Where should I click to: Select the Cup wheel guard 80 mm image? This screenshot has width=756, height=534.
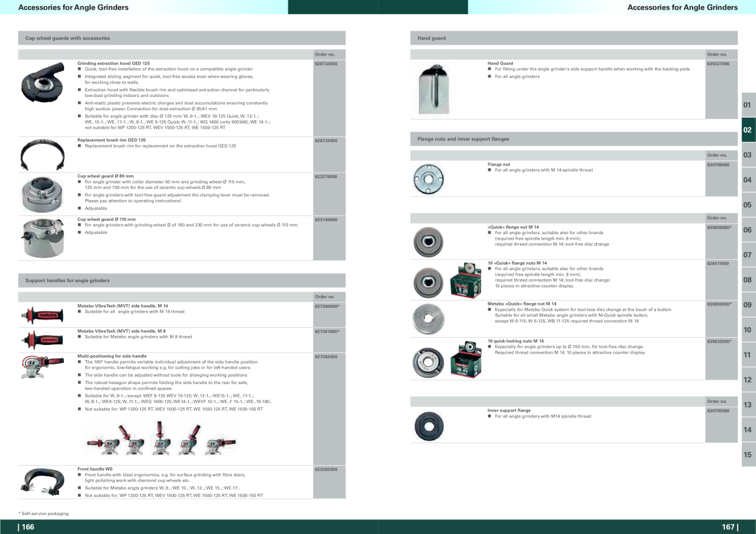click(42, 193)
